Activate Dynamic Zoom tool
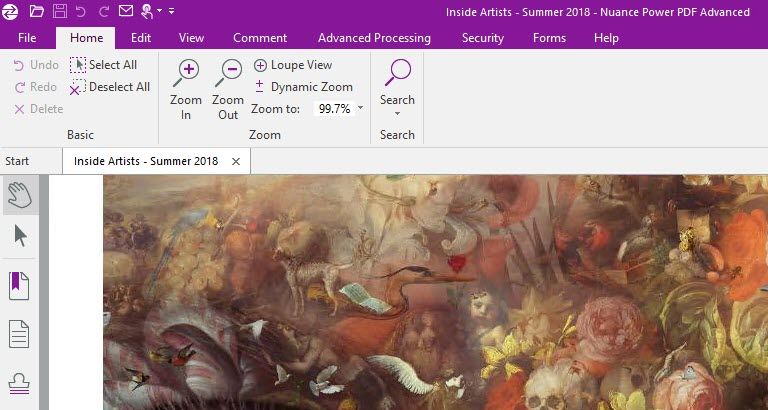The width and height of the screenshot is (768, 410). tap(304, 87)
